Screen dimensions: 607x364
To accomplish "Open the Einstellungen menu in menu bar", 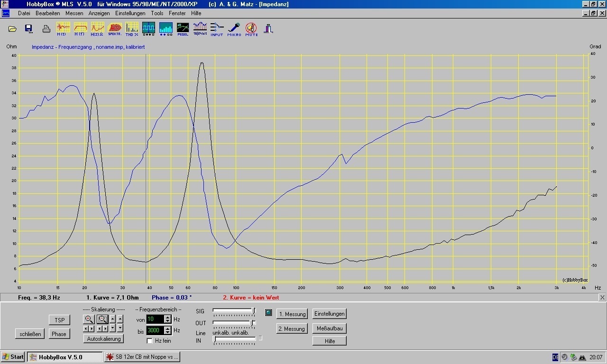I will coord(130,13).
